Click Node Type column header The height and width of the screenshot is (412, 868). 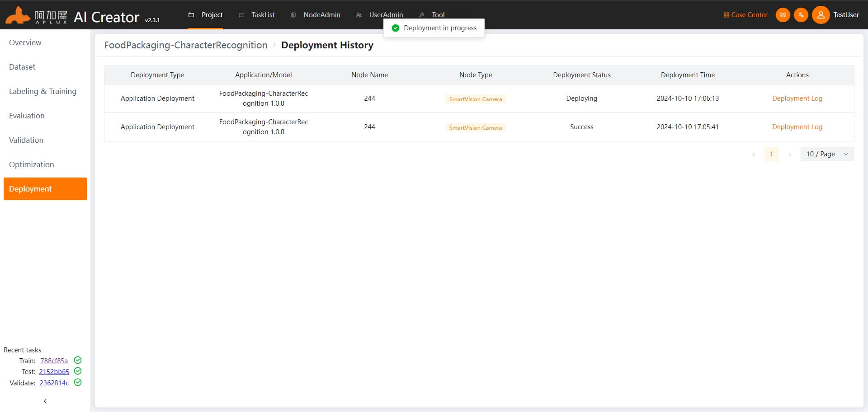pos(476,75)
